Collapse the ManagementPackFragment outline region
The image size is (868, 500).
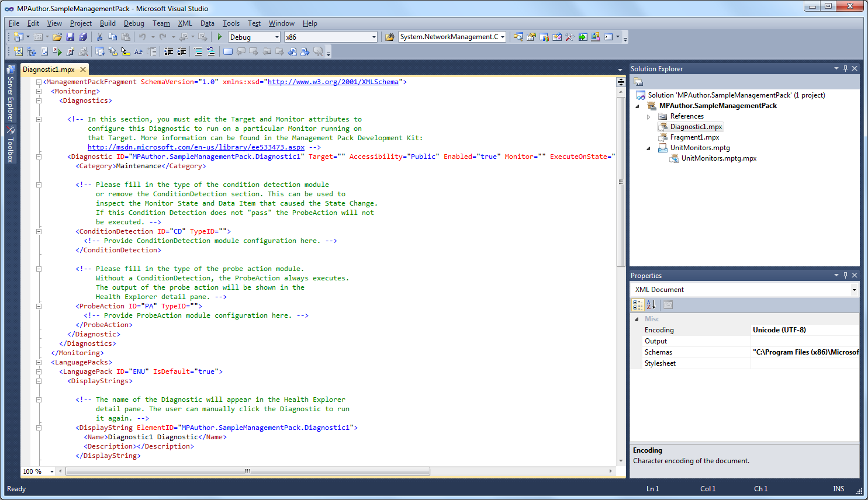pos(39,82)
